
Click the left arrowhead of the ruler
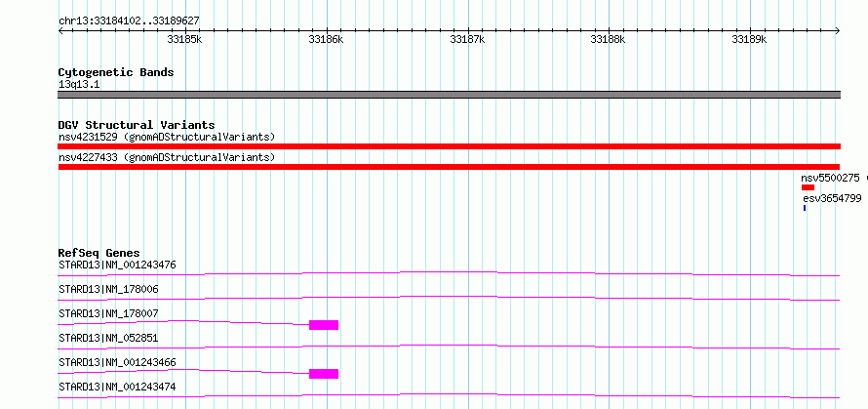click(60, 31)
